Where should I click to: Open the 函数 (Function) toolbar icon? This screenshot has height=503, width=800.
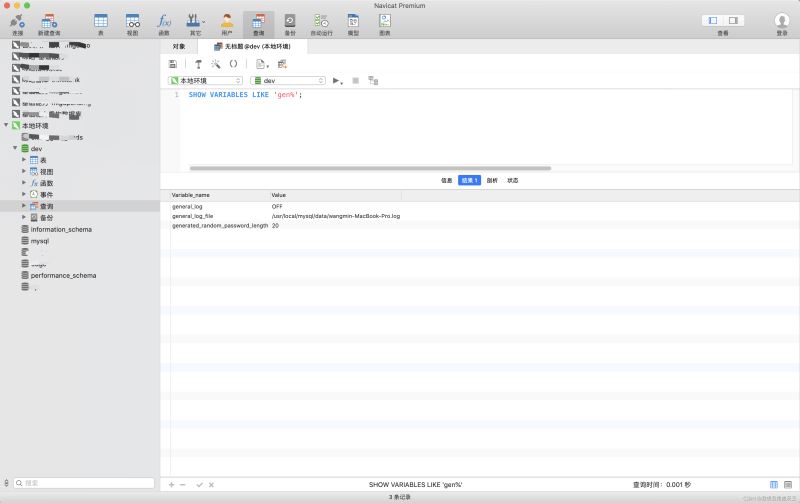point(164,22)
